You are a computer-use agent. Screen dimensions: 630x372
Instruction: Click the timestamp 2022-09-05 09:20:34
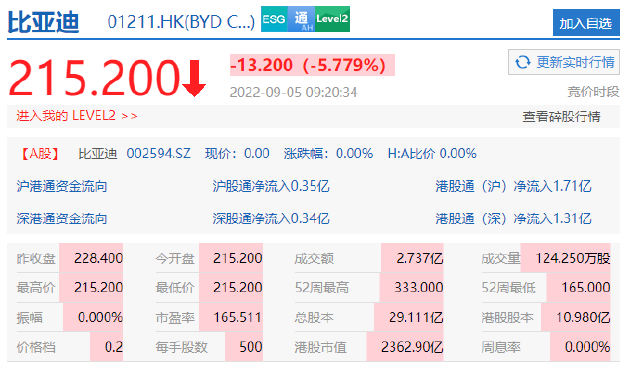(x=293, y=92)
